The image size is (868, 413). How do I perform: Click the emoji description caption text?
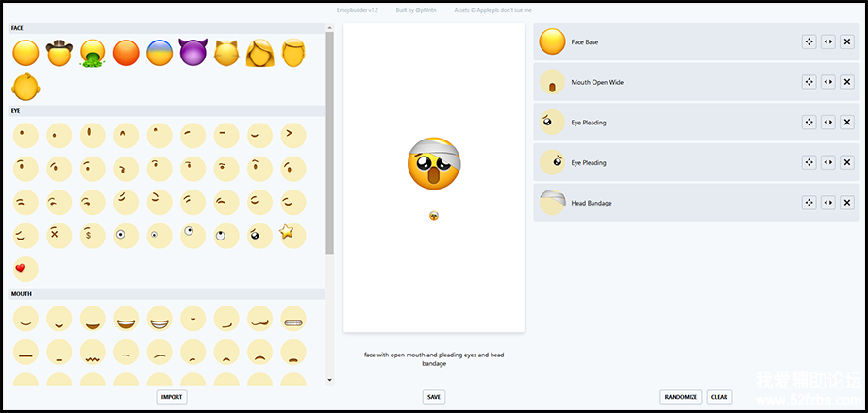(x=434, y=359)
